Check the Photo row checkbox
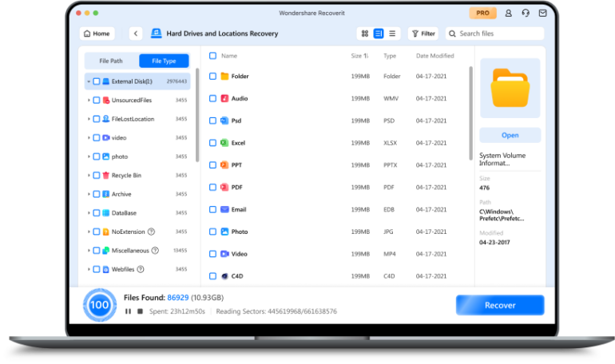615x364 pixels. click(x=212, y=231)
